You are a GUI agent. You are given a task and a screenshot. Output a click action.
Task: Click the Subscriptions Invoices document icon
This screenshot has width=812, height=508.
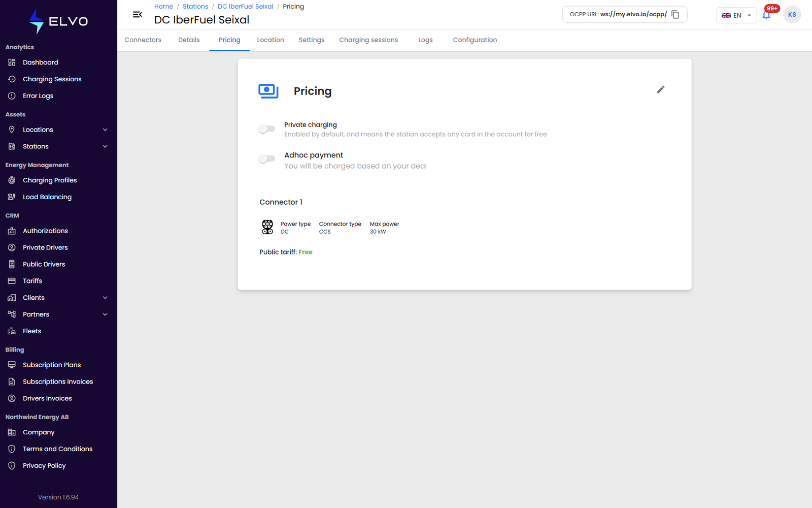tap(12, 382)
